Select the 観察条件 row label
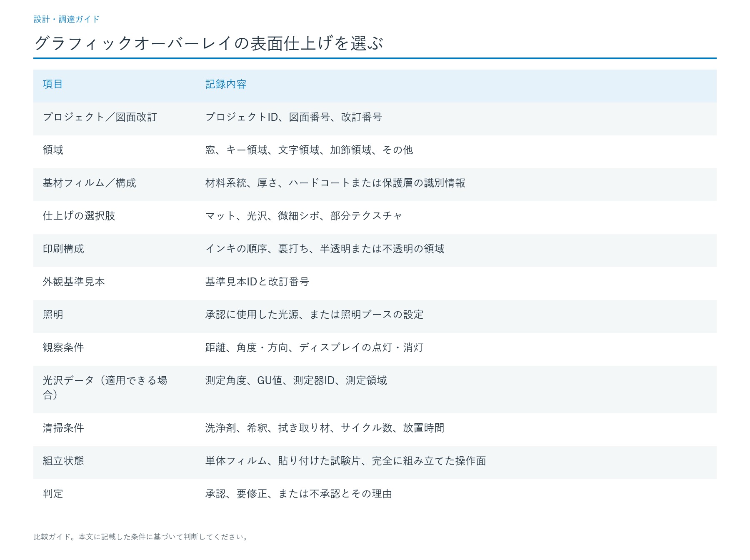Image resolution: width=750 pixels, height=560 pixels. (63, 347)
